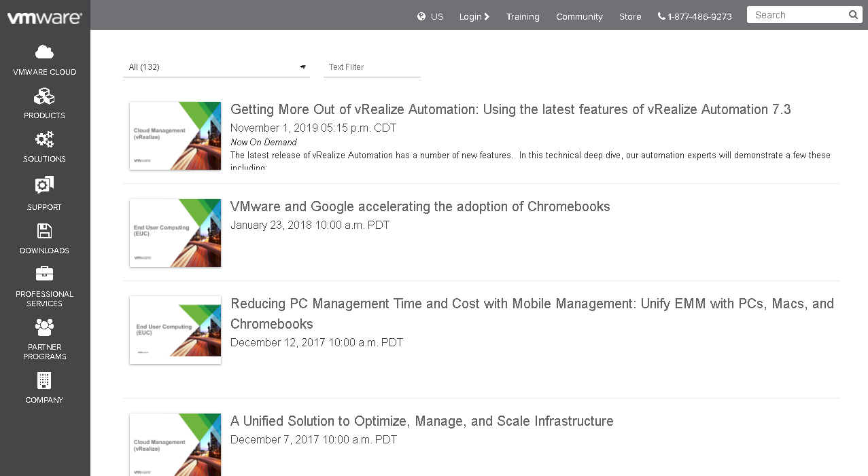Click the Text Filter input field
The width and height of the screenshot is (868, 476).
coord(372,67)
